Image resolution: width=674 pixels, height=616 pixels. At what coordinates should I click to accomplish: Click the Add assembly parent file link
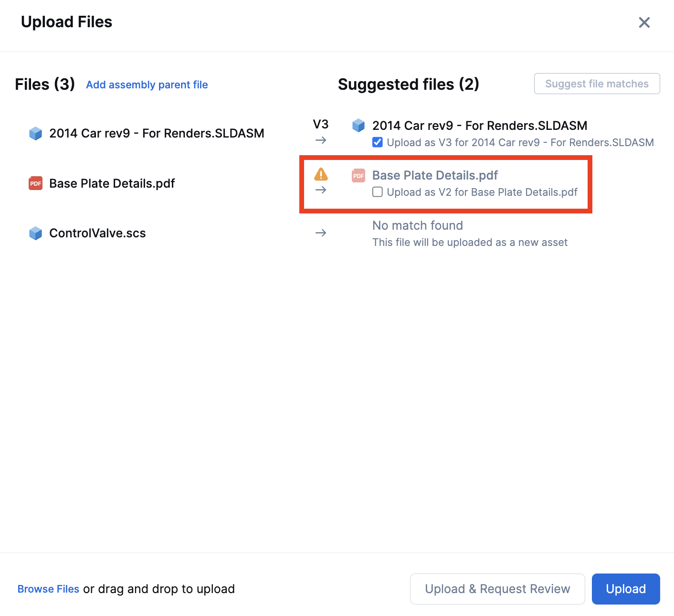pos(147,85)
